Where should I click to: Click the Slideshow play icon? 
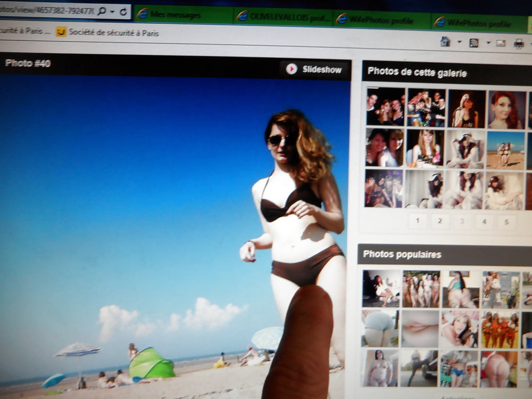[292, 69]
